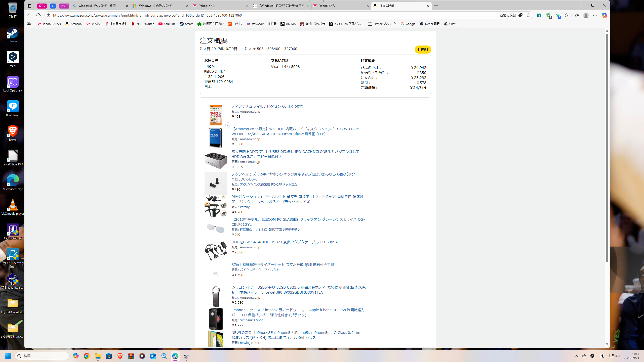The image size is (644, 362).
Task: Click the browser refresh icon
Action: [38, 15]
